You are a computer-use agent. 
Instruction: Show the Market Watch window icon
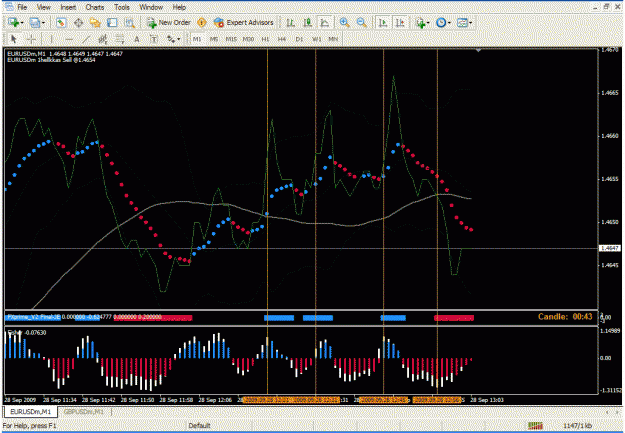(61, 23)
